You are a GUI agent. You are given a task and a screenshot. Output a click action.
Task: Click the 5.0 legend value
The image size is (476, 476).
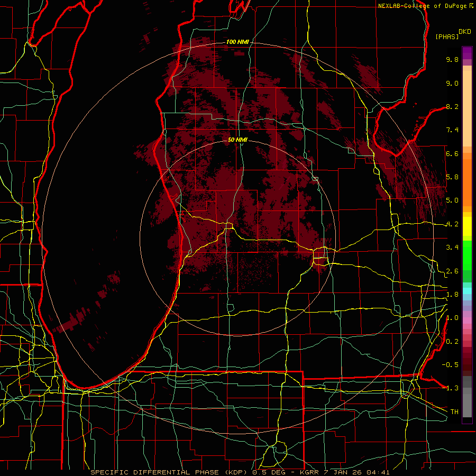(x=452, y=200)
